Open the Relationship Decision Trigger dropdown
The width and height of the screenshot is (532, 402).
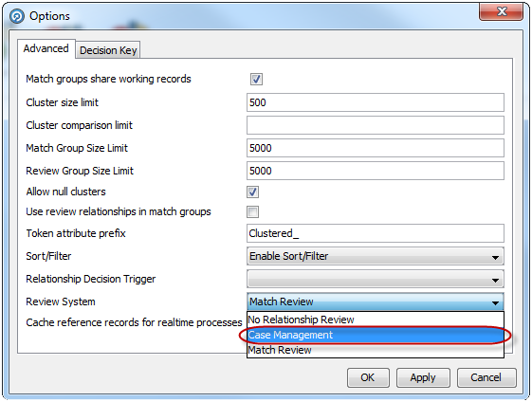click(376, 279)
